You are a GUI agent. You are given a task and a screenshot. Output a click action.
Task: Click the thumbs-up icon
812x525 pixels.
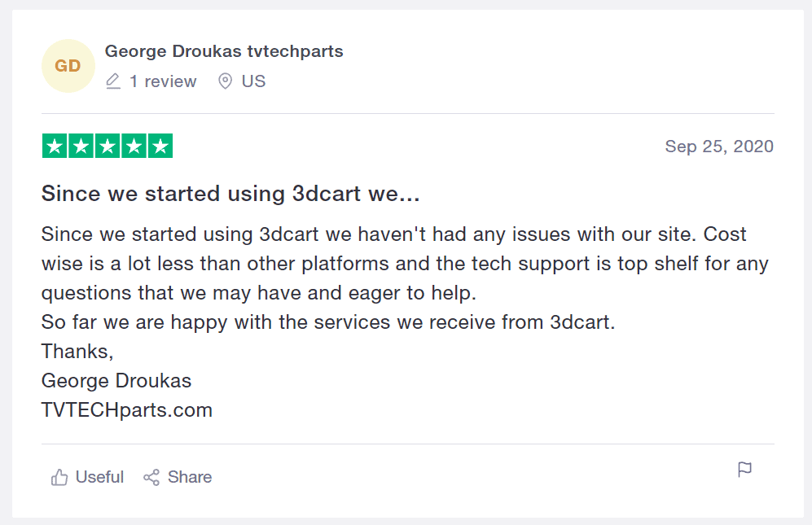coord(59,477)
